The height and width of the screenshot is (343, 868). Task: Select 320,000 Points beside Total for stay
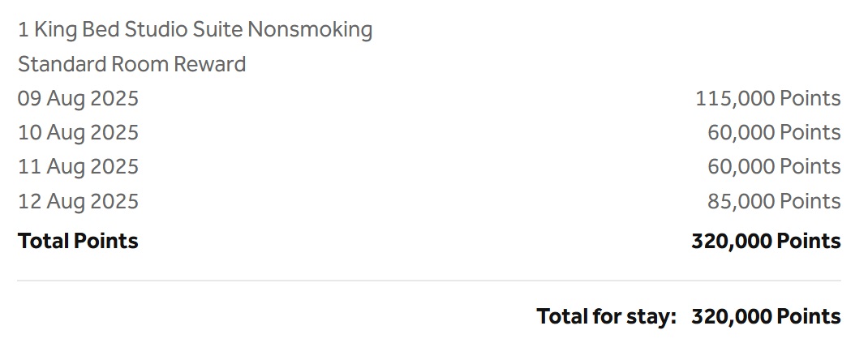point(766,316)
